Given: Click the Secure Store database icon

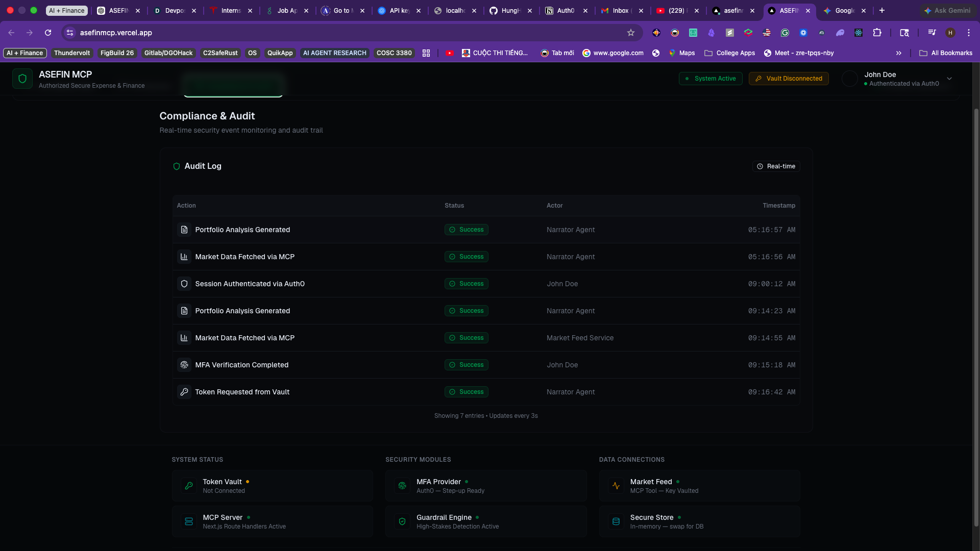Looking at the screenshot, I should pyautogui.click(x=616, y=521).
